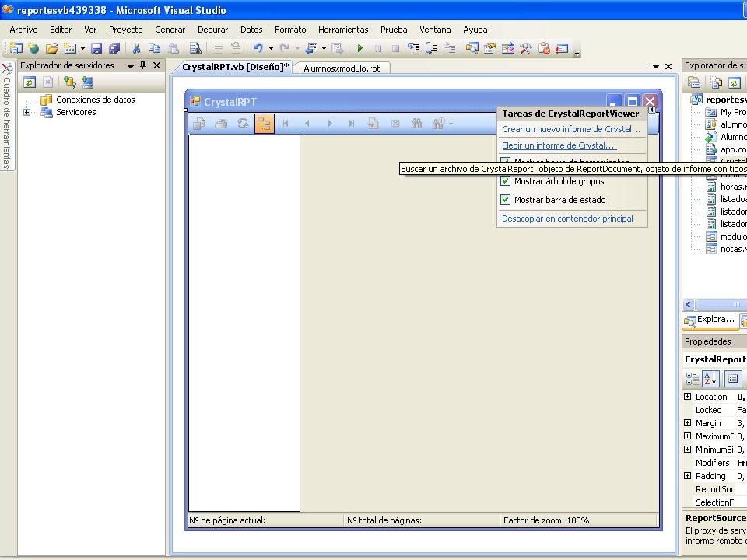This screenshot has width=747, height=560.
Task: Toggle the Mostrar árbol de grupos checkbox
Action: (x=506, y=181)
